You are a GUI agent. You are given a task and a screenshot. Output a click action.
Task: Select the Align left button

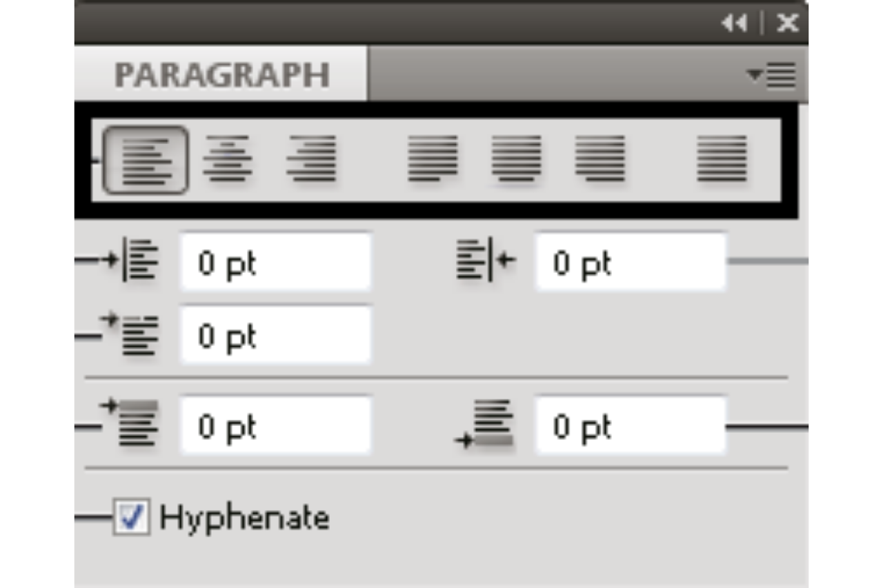click(145, 159)
